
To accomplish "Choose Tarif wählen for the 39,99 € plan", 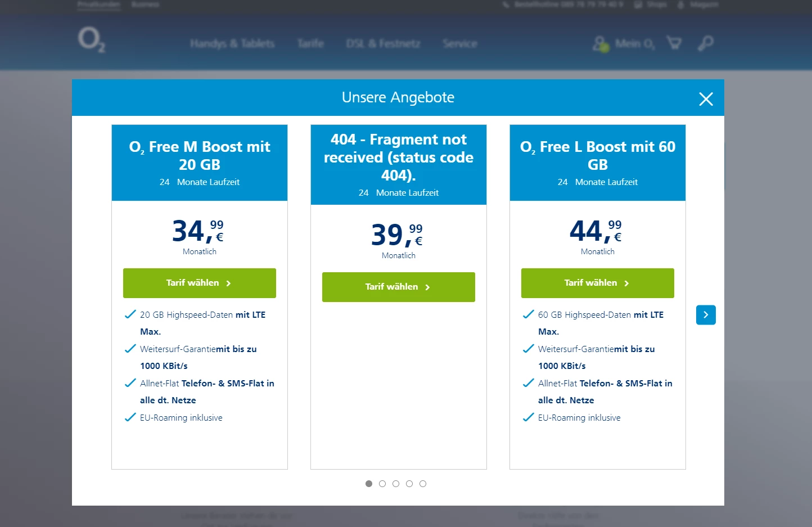I will [399, 287].
